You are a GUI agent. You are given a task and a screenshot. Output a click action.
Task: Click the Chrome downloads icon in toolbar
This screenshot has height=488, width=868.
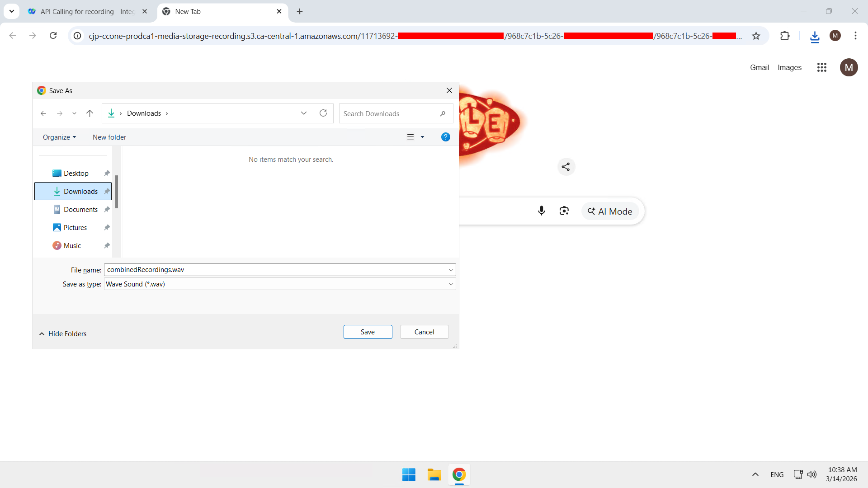[815, 36]
